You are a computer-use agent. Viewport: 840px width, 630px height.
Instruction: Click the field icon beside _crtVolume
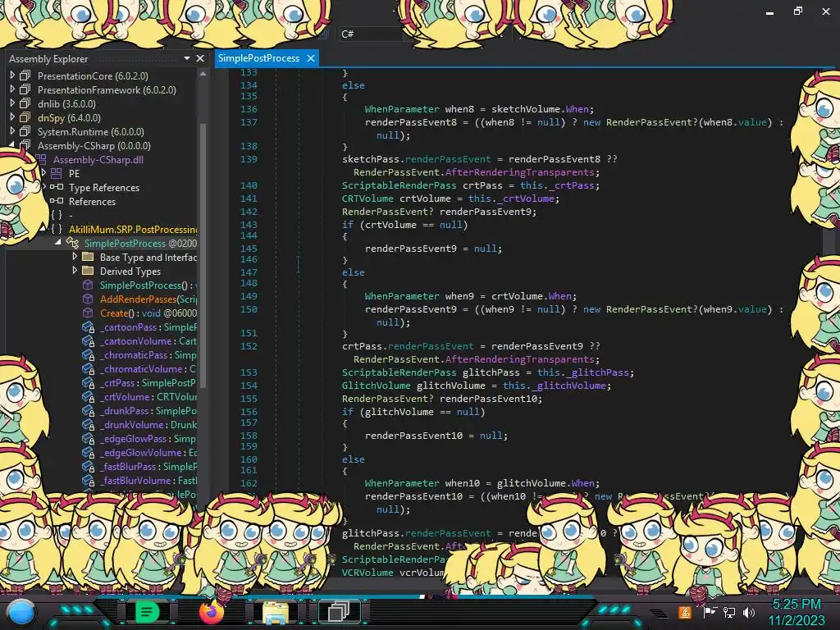(89, 396)
